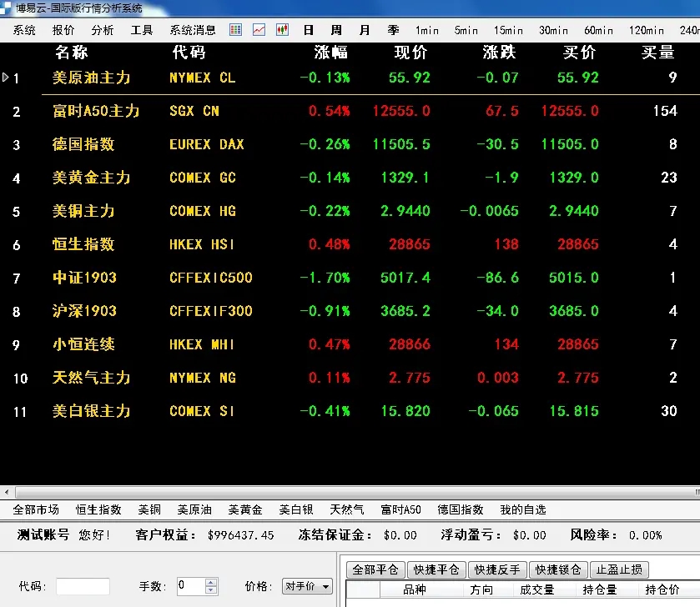The width and height of the screenshot is (700, 607).
Task: Expand the 价格 对手价 dropdown
Action: [308, 586]
